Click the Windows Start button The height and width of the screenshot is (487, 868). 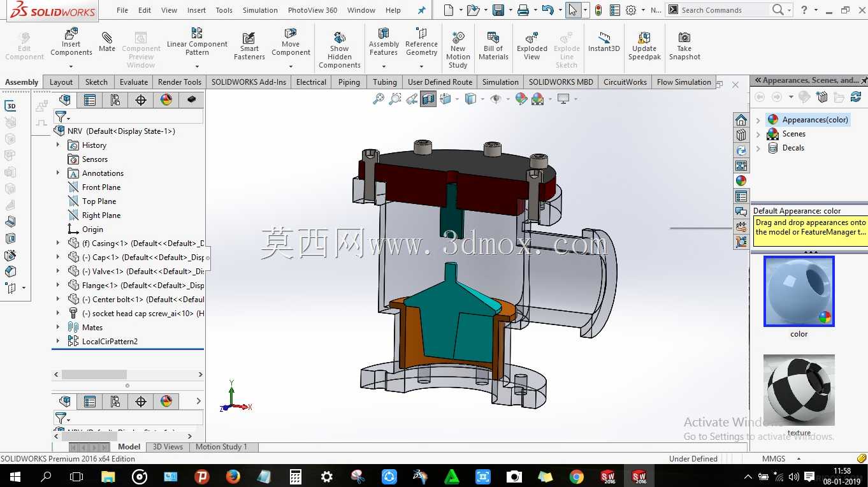tap(15, 476)
